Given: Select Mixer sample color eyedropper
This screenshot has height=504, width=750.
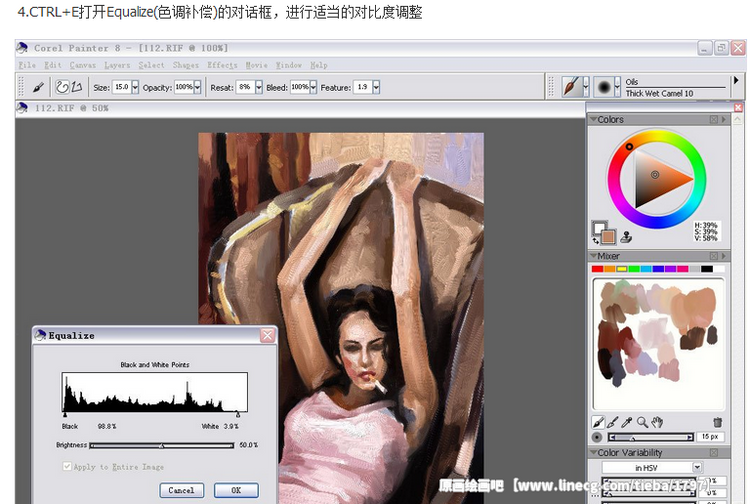Looking at the screenshot, I should (627, 422).
